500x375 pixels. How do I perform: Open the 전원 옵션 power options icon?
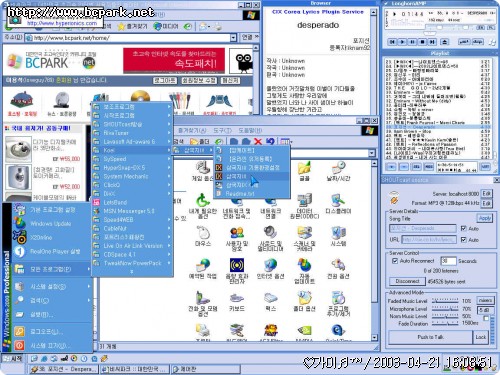(338, 269)
